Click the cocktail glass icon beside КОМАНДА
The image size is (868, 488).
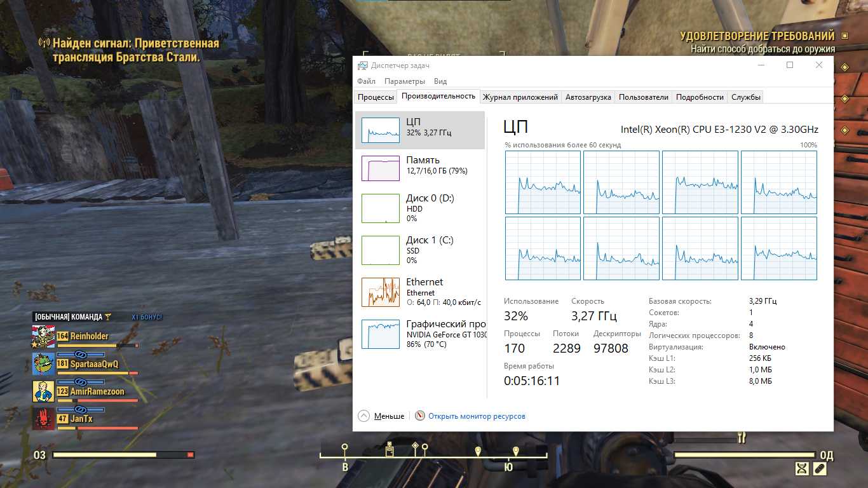[108, 316]
